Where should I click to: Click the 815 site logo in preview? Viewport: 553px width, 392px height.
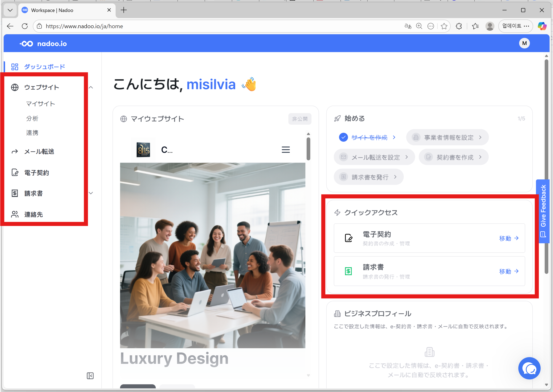[143, 150]
